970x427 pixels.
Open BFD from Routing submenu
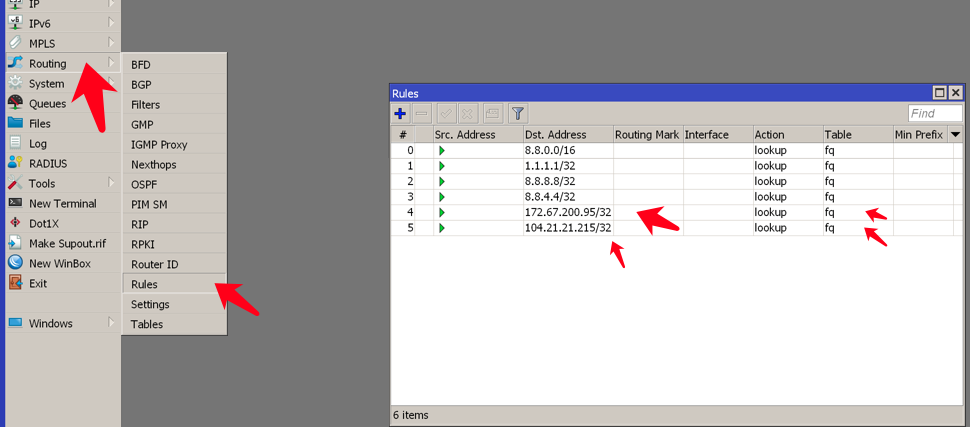pos(174,65)
